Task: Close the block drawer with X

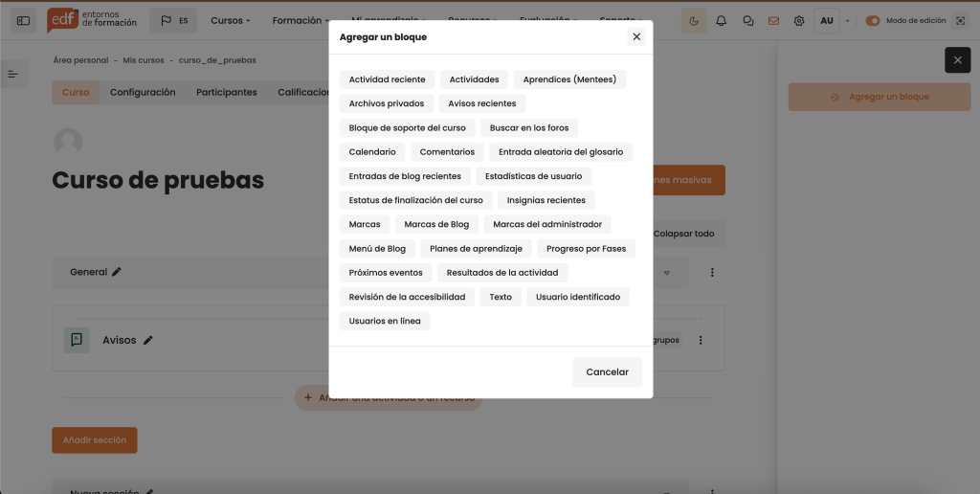Action: tap(957, 60)
